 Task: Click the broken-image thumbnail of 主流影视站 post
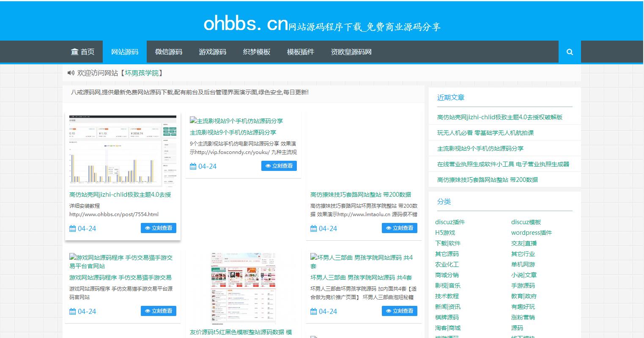[192, 121]
